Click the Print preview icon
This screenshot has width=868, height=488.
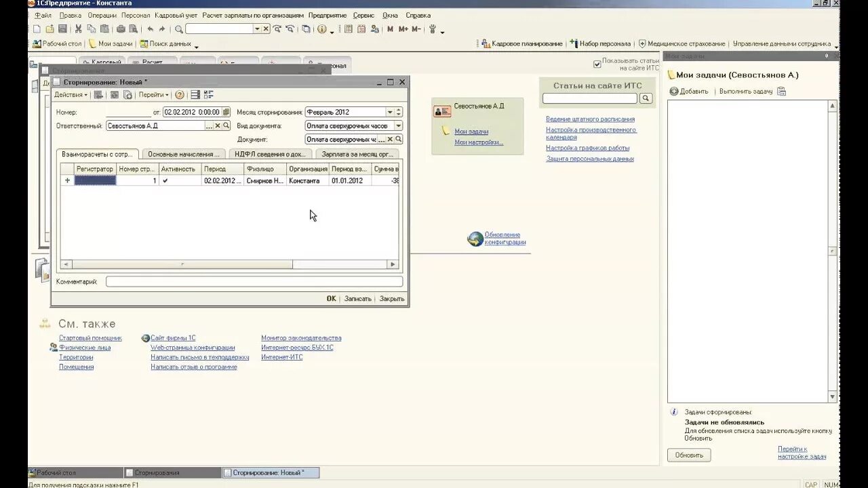pos(133,29)
